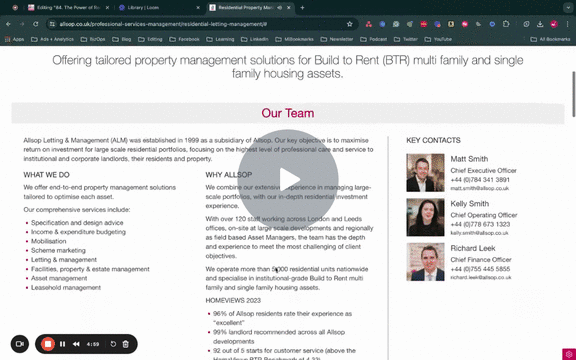Open the MIBookmarks bookmark folder
The height and width of the screenshot is (360, 576).
tap(295, 39)
